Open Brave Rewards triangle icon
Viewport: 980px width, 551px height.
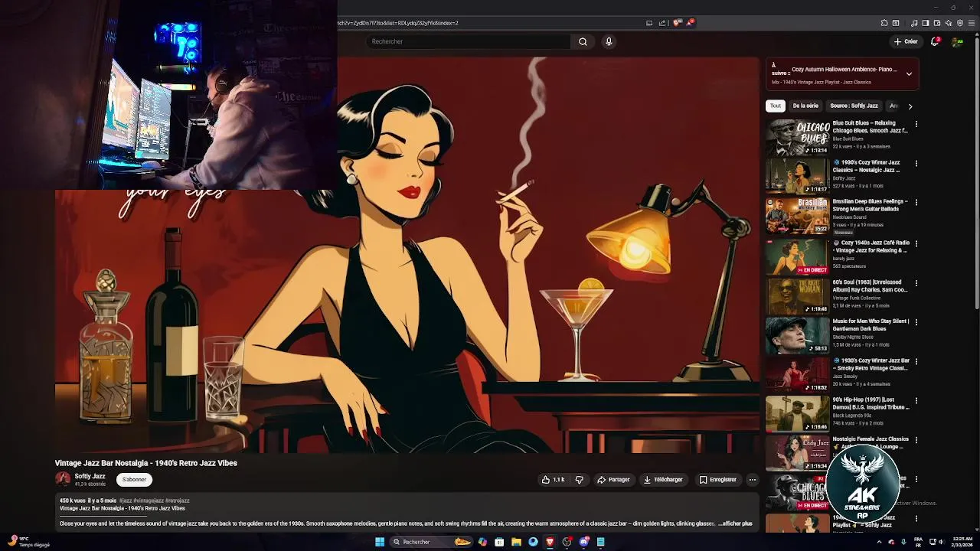[x=690, y=23]
